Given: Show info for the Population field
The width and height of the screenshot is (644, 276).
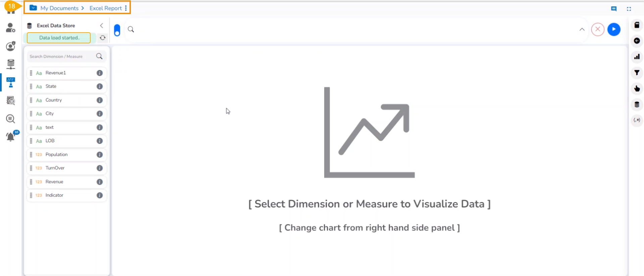Looking at the screenshot, I should coord(100,155).
